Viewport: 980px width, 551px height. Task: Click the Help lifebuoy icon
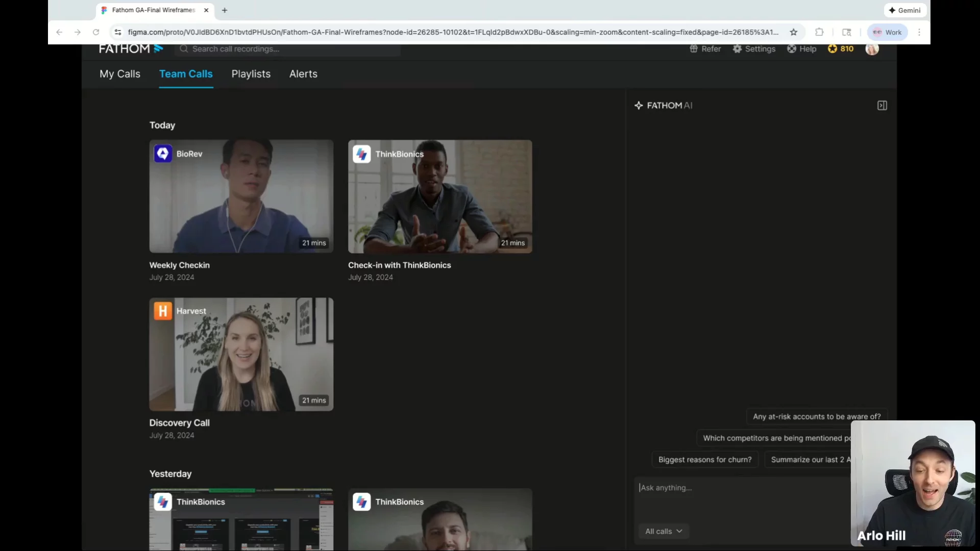792,49
